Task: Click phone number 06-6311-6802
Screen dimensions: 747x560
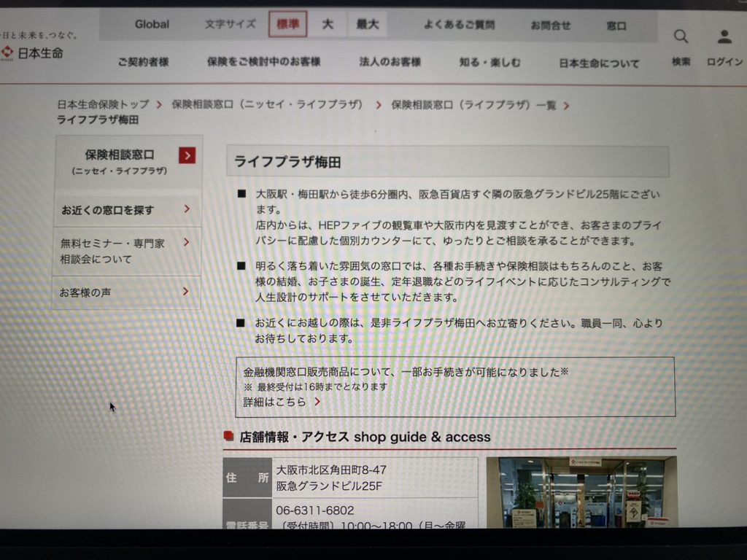Action: click(315, 510)
